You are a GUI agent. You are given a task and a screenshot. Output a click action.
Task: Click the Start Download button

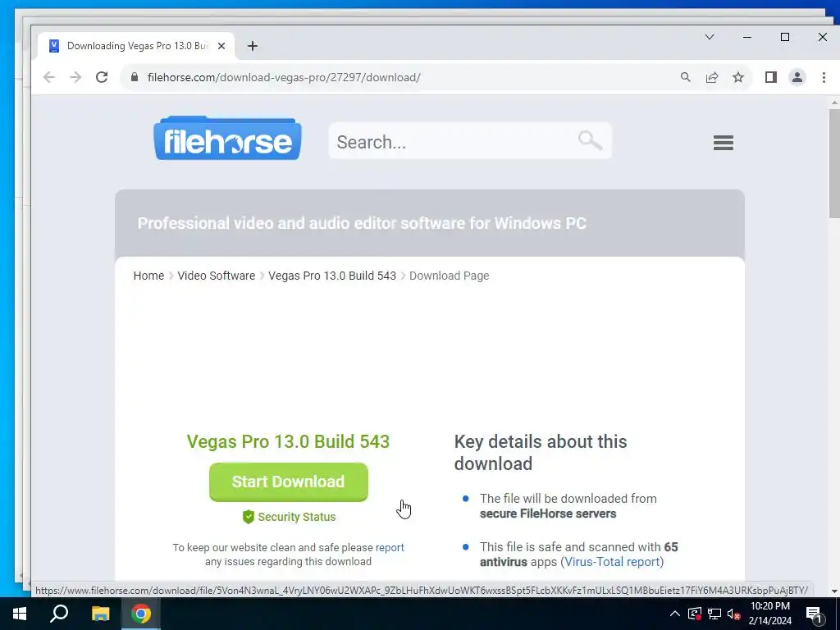point(288,482)
